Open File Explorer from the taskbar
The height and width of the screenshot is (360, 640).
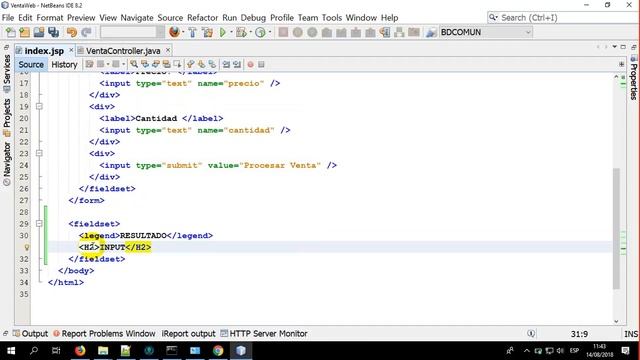(103, 351)
